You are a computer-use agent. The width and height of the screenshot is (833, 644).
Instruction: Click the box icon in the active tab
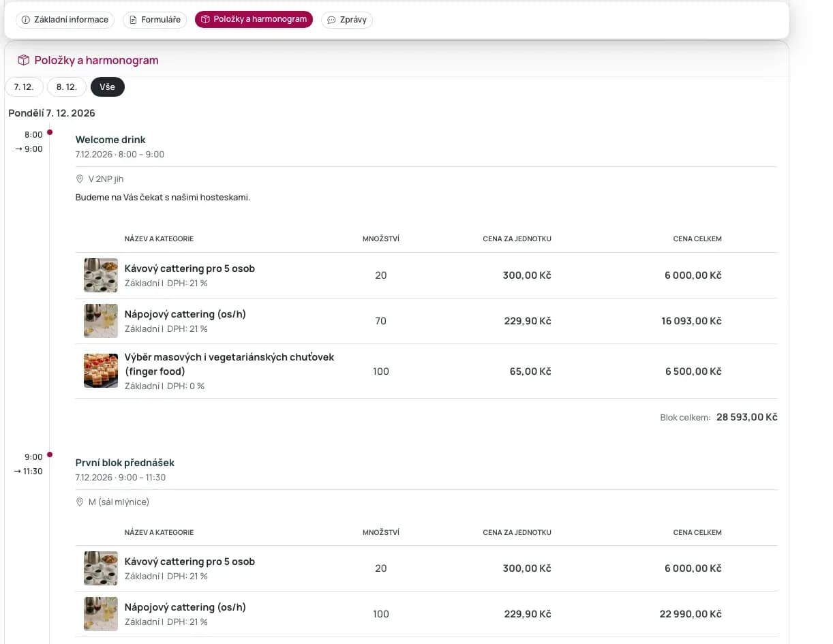coord(205,20)
